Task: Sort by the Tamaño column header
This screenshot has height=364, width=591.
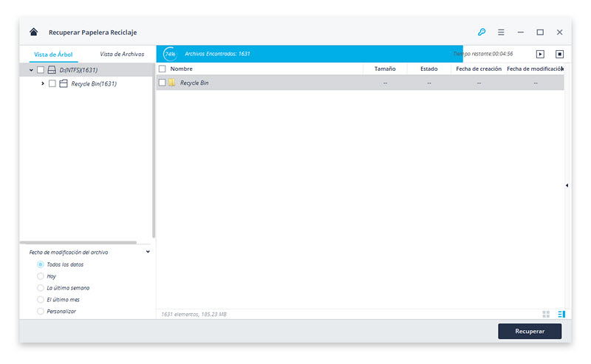Action: point(385,69)
